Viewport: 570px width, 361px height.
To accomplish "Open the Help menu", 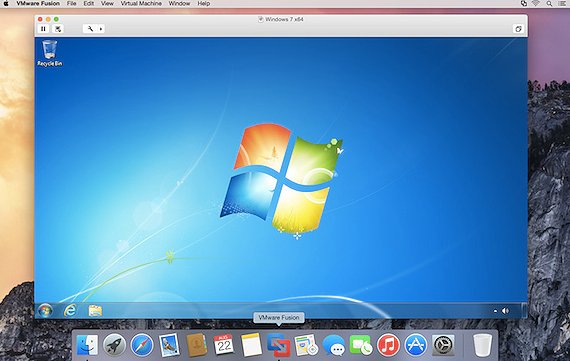I will point(204,3).
